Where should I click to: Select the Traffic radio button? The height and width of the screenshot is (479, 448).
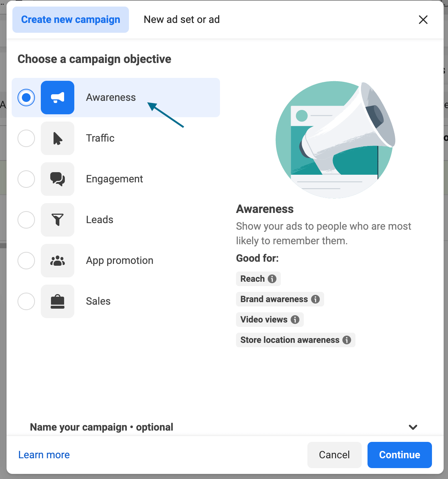[26, 138]
